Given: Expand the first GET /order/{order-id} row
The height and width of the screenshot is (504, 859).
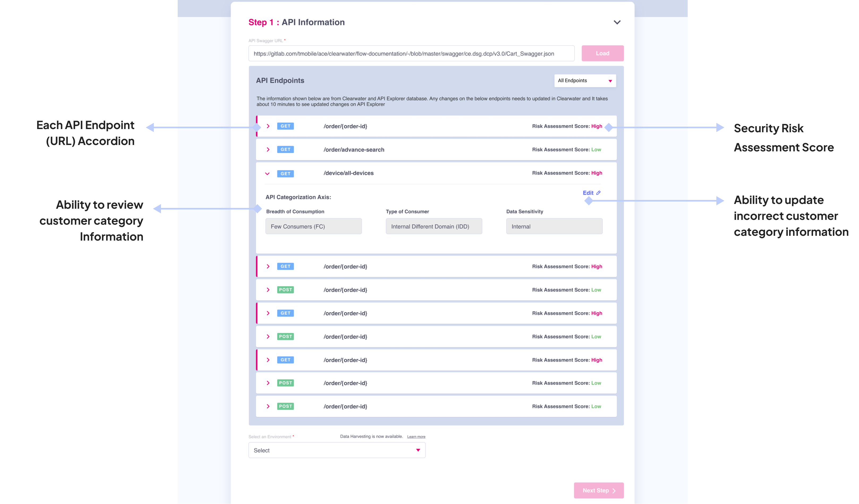Looking at the screenshot, I should pos(268,126).
